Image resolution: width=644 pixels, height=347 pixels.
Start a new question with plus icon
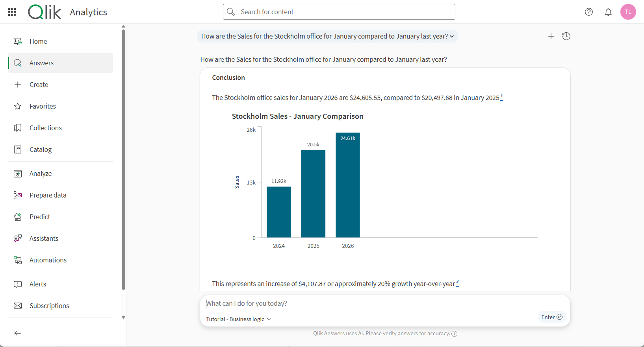point(551,36)
